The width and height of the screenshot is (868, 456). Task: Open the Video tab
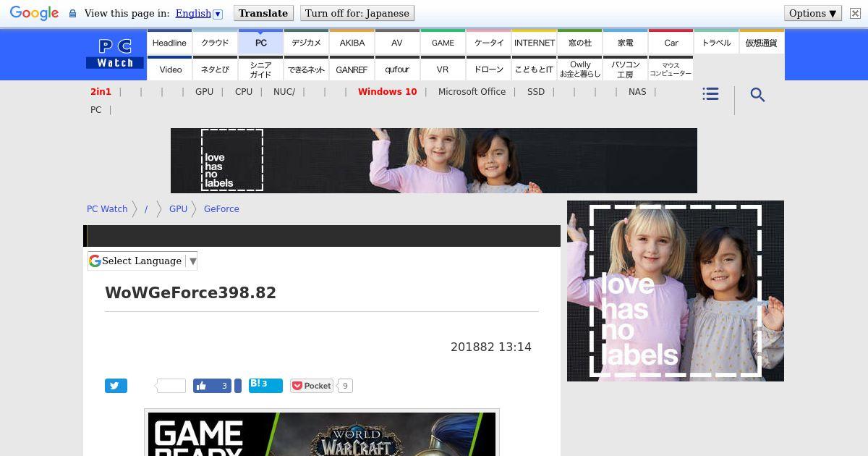click(169, 69)
